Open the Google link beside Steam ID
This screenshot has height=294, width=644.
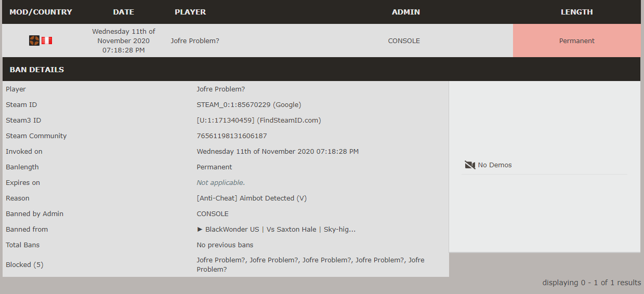click(x=287, y=105)
